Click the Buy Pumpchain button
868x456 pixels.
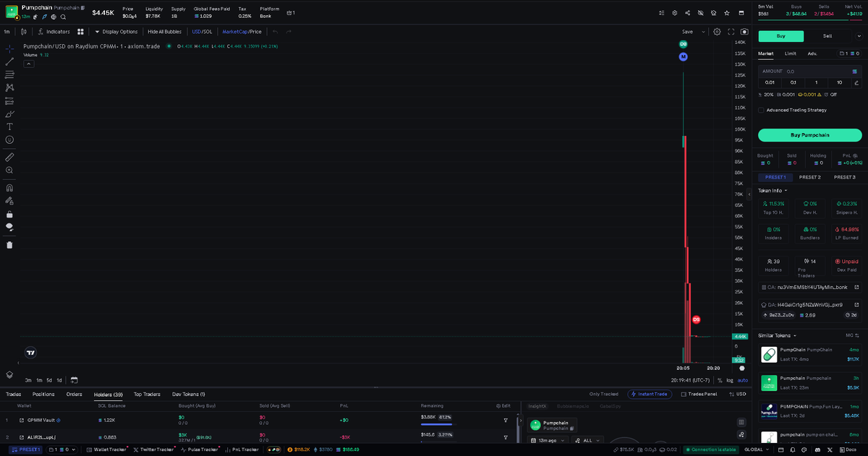click(x=810, y=135)
